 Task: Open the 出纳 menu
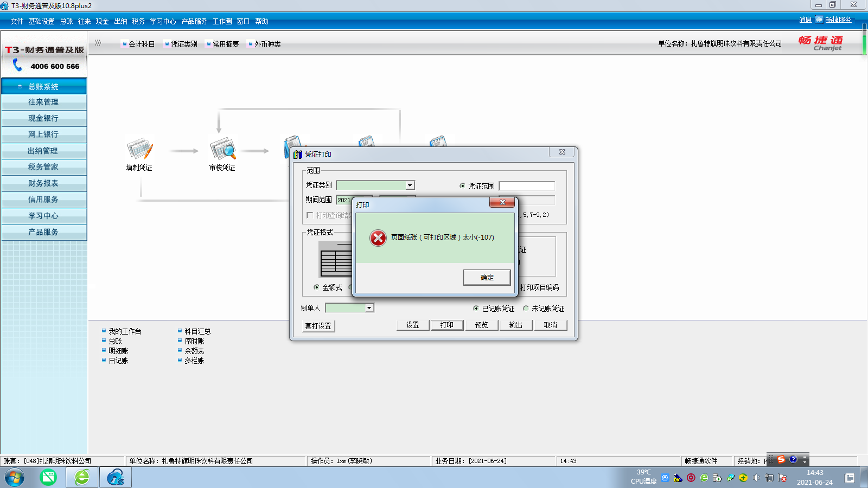120,21
